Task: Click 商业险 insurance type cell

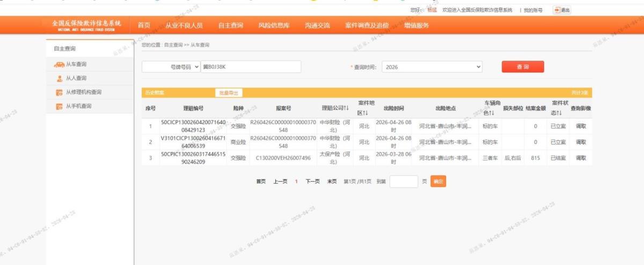Action: (238, 142)
